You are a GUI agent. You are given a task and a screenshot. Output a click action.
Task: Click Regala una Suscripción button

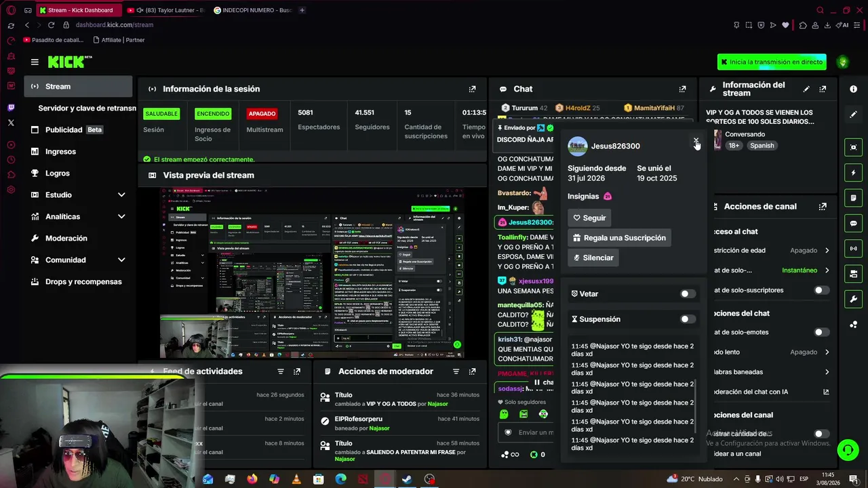pos(619,238)
